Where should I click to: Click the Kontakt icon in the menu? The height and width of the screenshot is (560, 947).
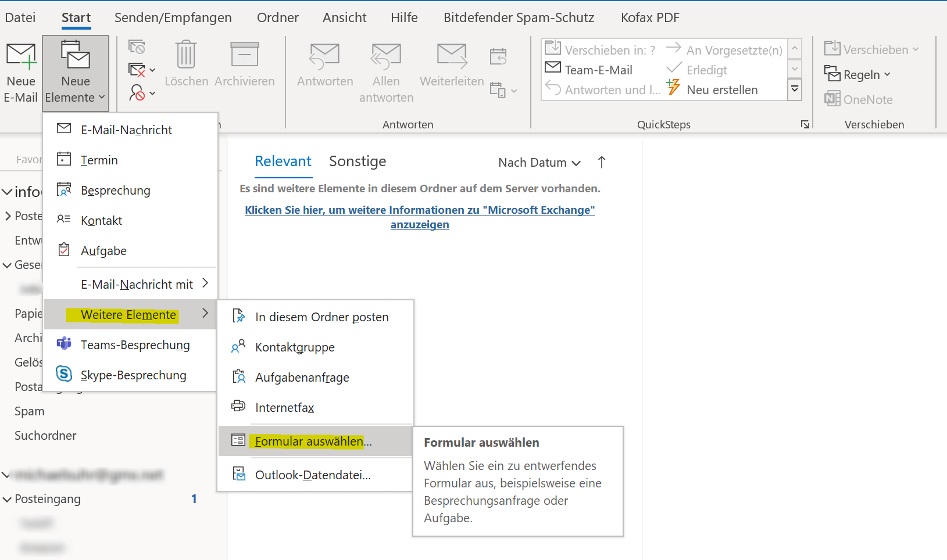click(x=64, y=220)
